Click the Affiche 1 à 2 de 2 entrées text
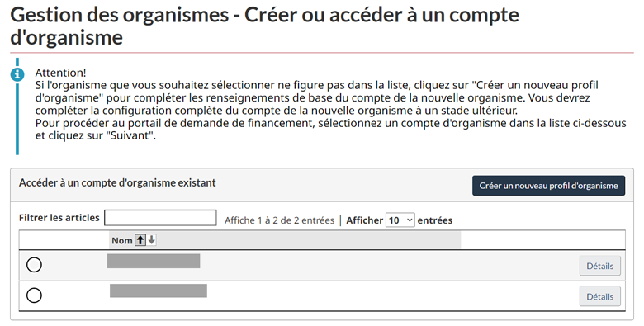644x326 pixels. coord(279,220)
